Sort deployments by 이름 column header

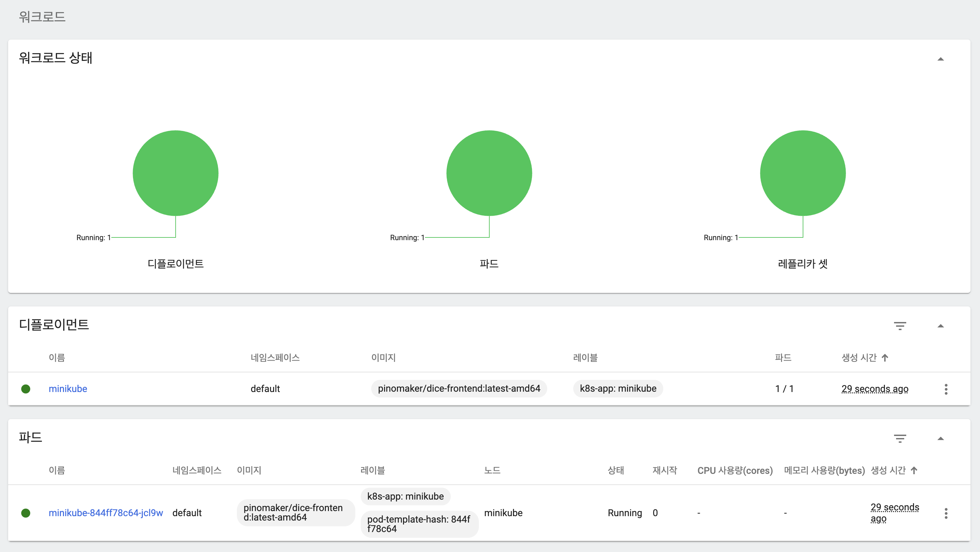57,358
